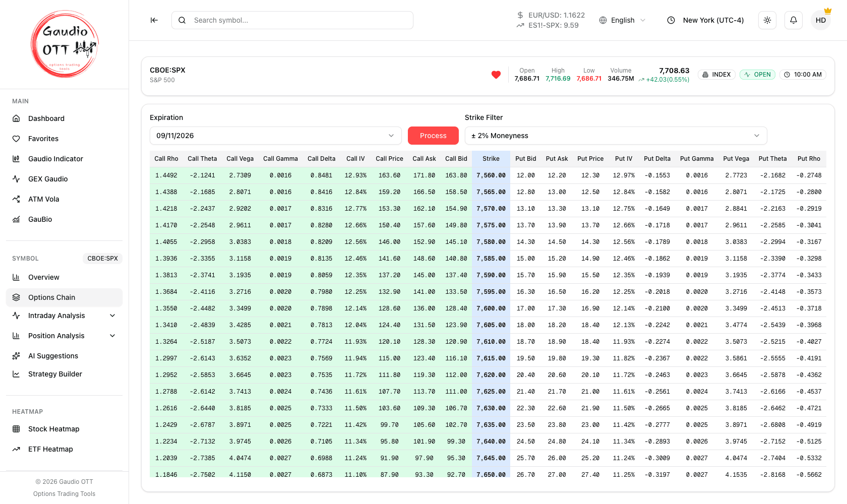Select the 7,645.00 strike cell
Viewport: 847px width, 504px height.
coord(491,458)
